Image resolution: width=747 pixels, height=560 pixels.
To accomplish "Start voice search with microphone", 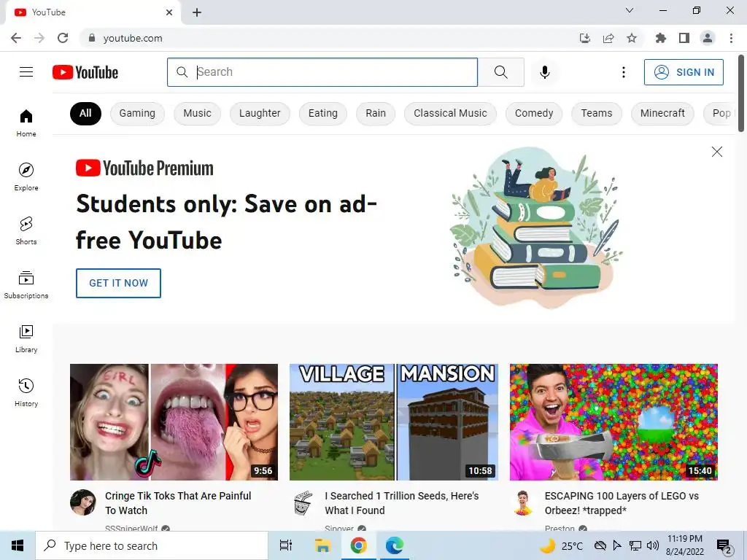I will pyautogui.click(x=545, y=72).
